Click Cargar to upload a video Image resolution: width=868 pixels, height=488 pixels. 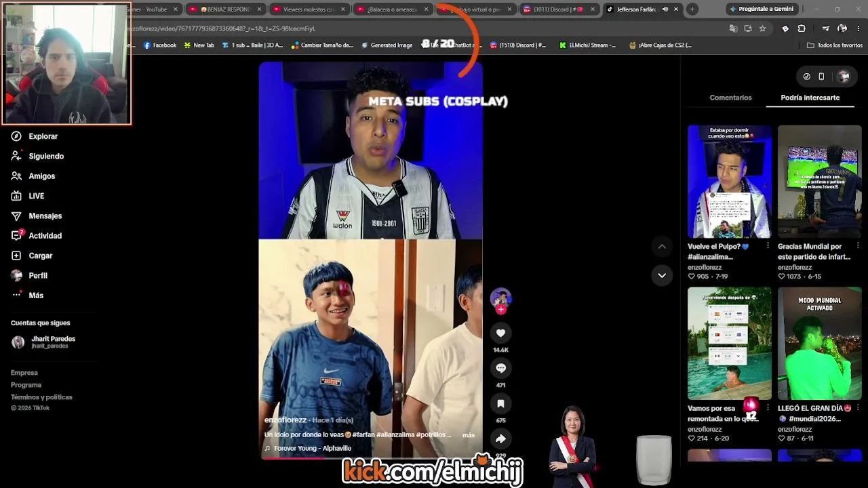click(x=32, y=256)
